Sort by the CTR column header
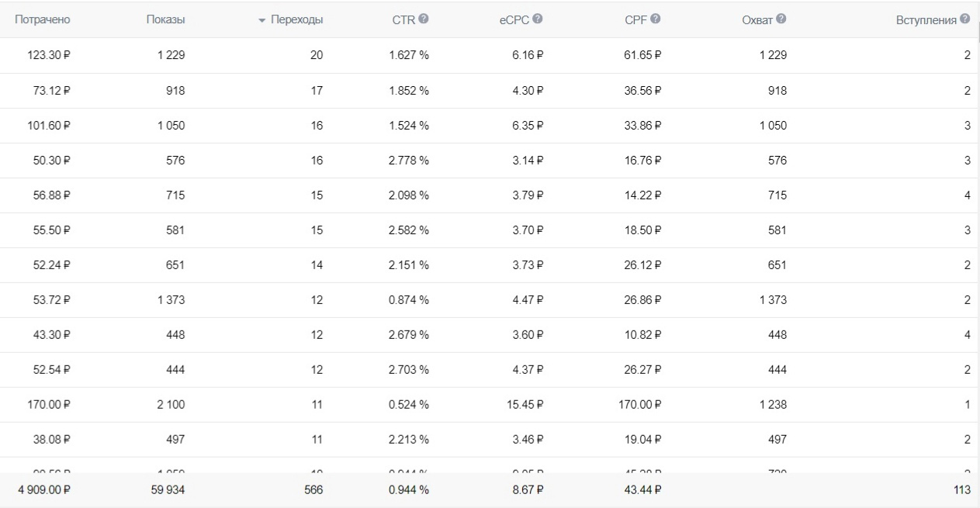The height and width of the screenshot is (508, 980). click(x=404, y=20)
